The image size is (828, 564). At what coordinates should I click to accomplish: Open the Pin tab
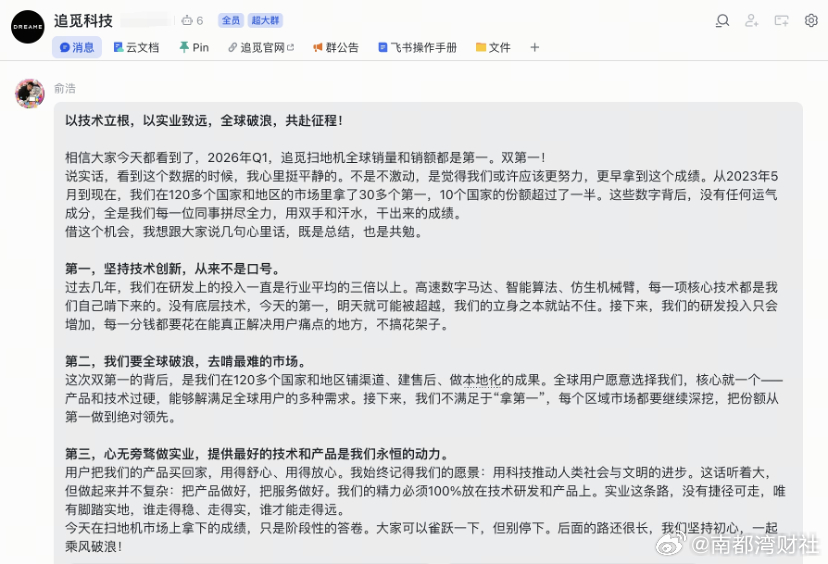coord(194,48)
